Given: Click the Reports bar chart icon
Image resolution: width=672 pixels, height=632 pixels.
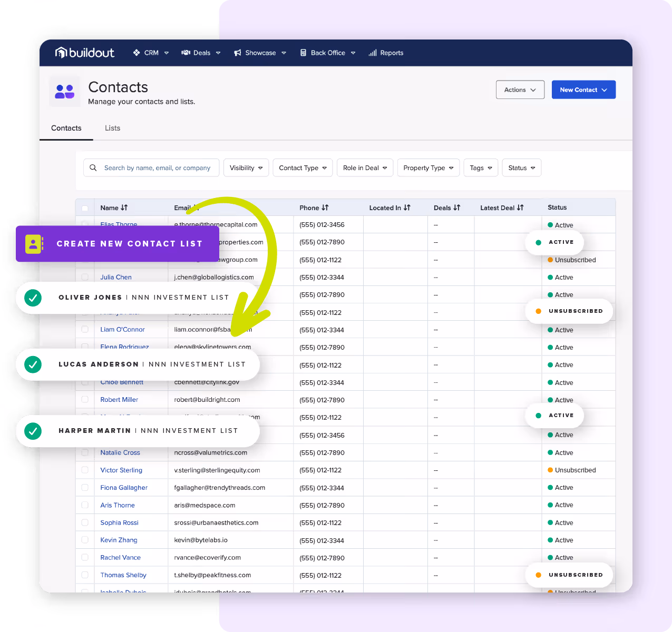Looking at the screenshot, I should pos(373,52).
